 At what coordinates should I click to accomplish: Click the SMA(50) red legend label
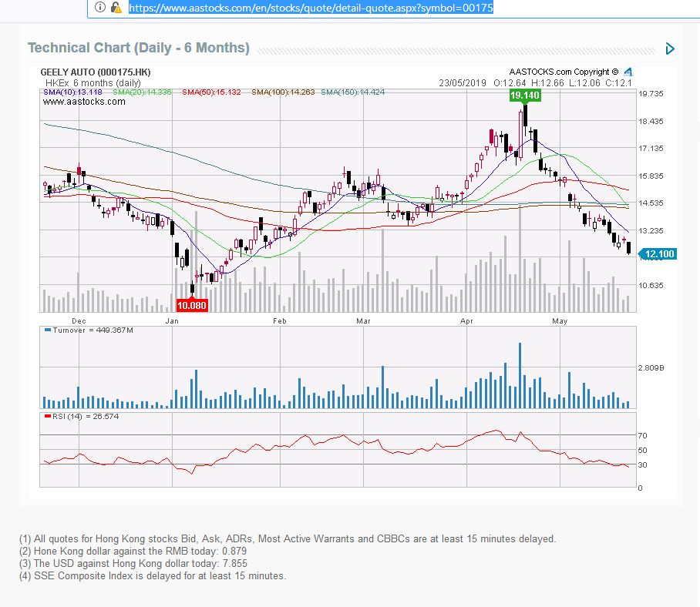[211, 92]
